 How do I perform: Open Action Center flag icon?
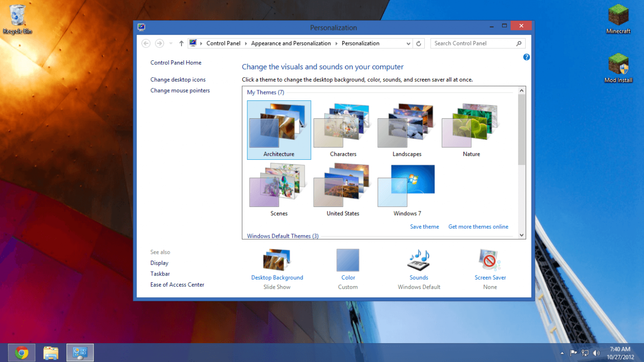(574, 353)
